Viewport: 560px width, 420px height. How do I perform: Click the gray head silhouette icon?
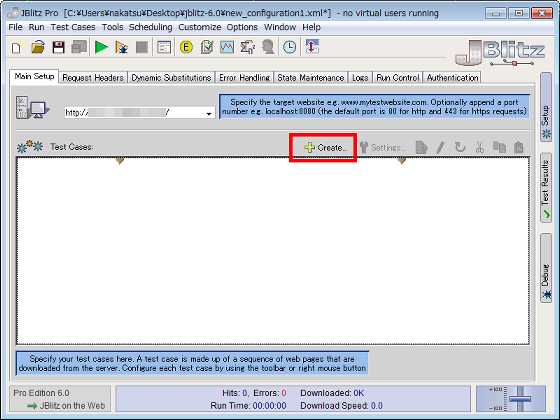pyautogui.click(x=268, y=47)
